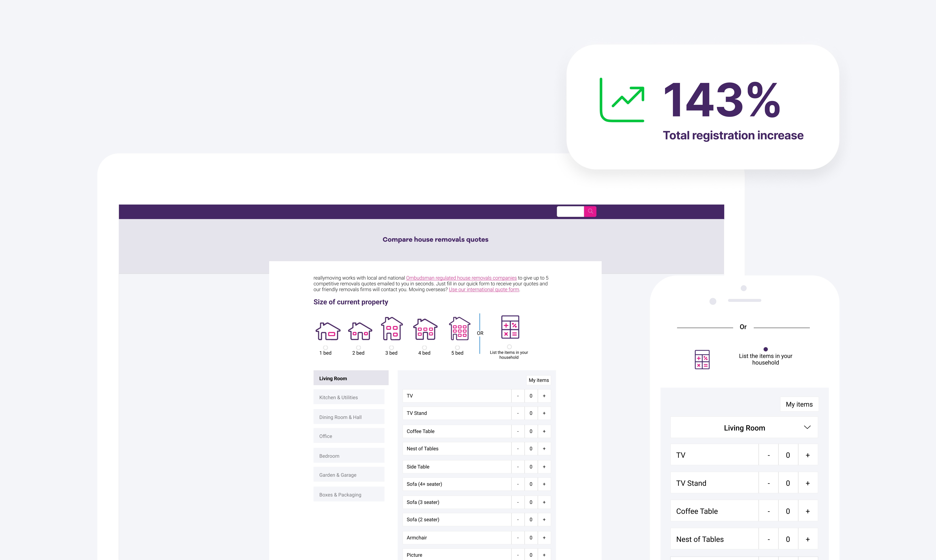
Task: Open the phone Living Room dropdown
Action: coord(744,428)
